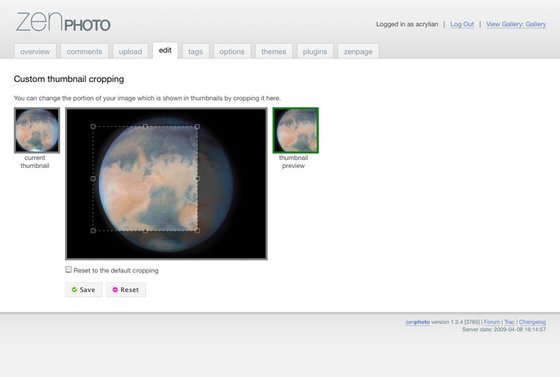Click the green checkmark icon on Save

point(74,290)
